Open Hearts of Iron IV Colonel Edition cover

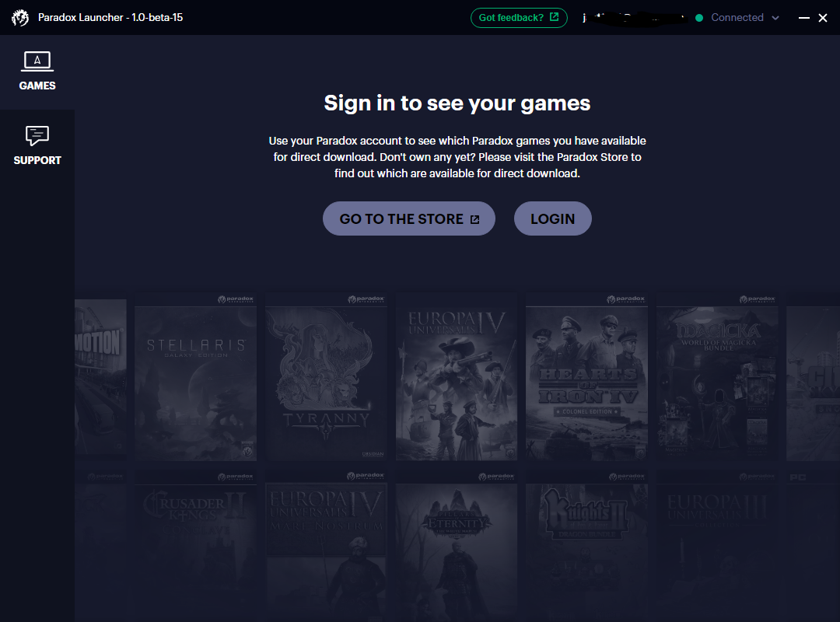click(x=586, y=377)
